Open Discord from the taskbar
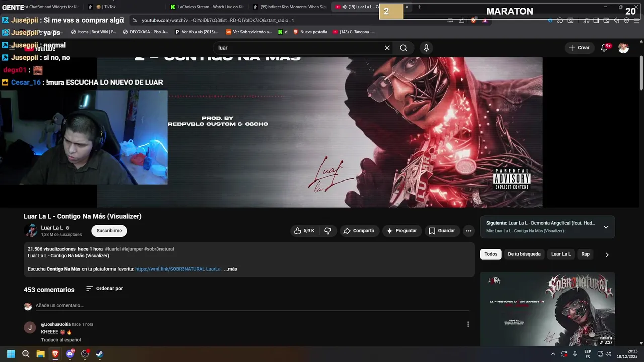The height and width of the screenshot is (362, 644). [x=70, y=354]
